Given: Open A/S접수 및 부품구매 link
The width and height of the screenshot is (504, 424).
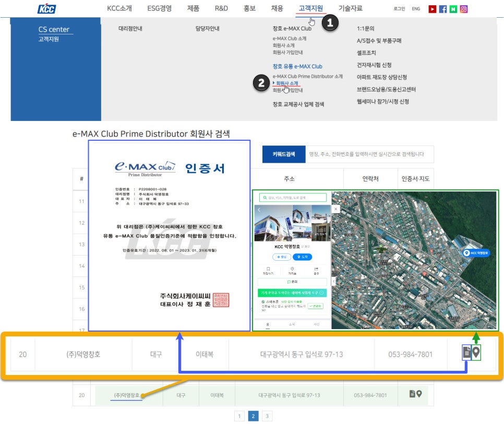Looking at the screenshot, I should pos(379,41).
